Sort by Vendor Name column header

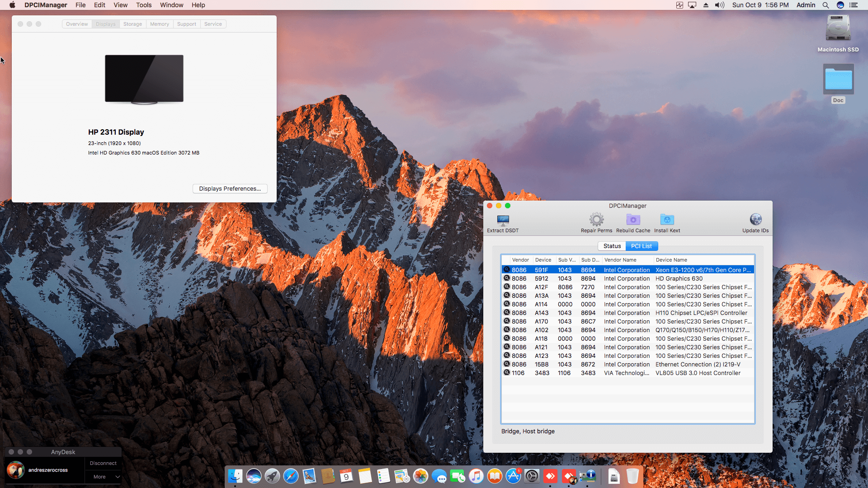tap(627, 260)
